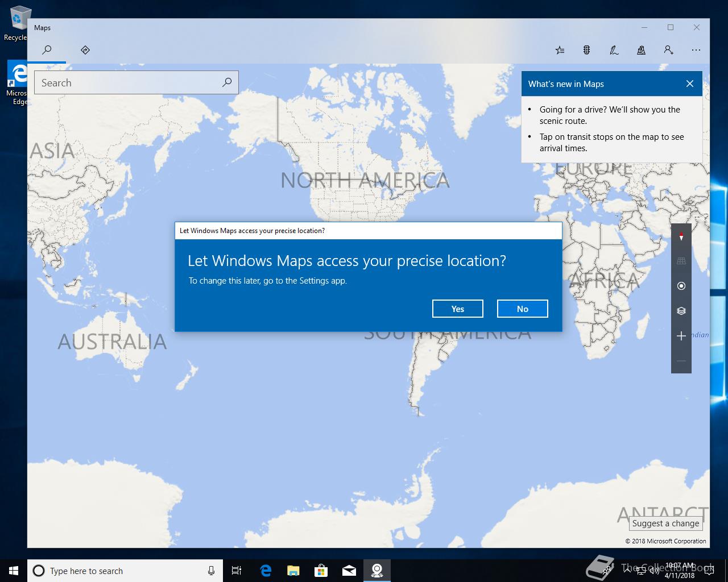
Task: Close the What's new in Maps panel
Action: pos(690,84)
